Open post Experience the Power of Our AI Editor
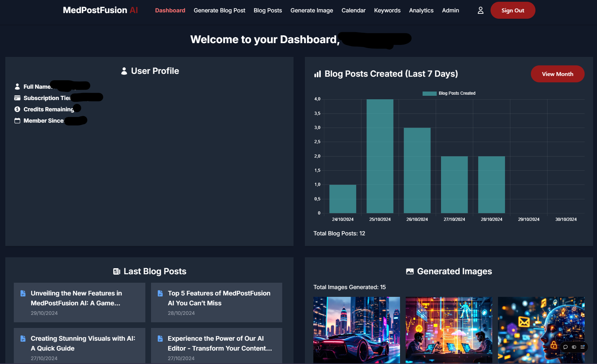This screenshot has height=364, width=597. tap(216, 346)
